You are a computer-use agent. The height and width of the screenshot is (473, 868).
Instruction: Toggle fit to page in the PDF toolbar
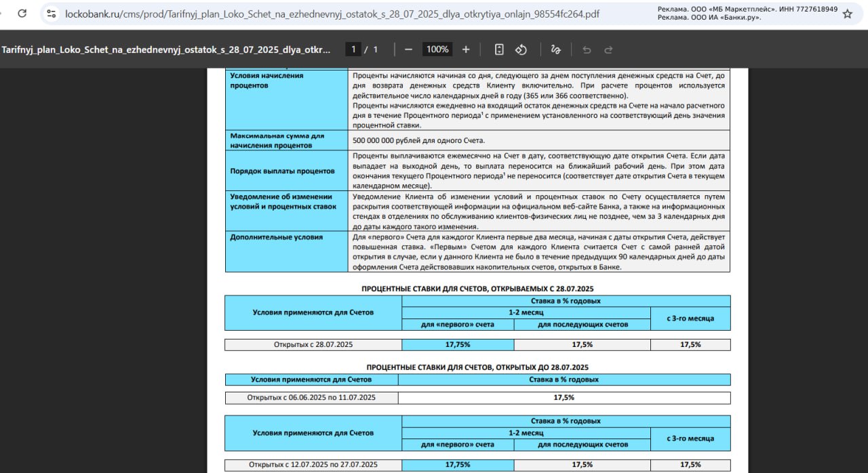coord(499,49)
